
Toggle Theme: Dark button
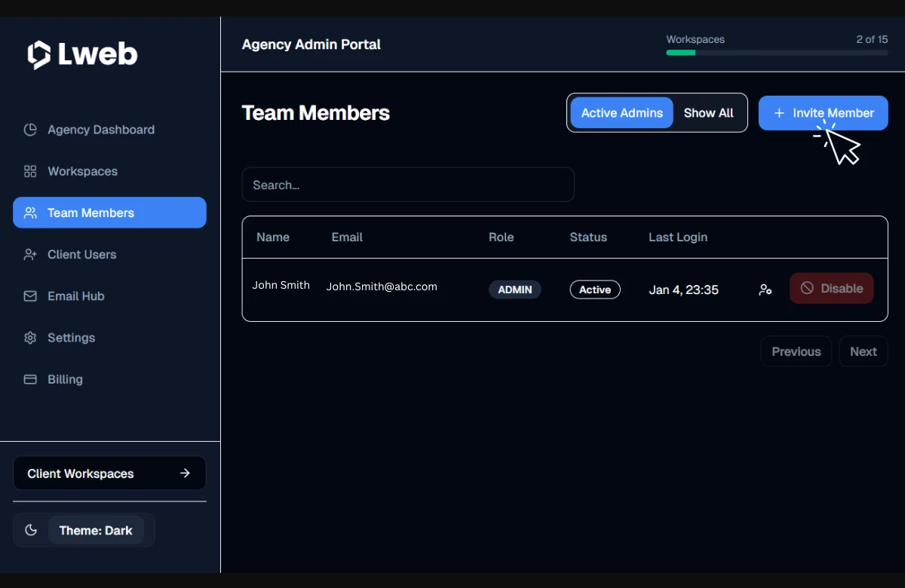pyautogui.click(x=96, y=530)
